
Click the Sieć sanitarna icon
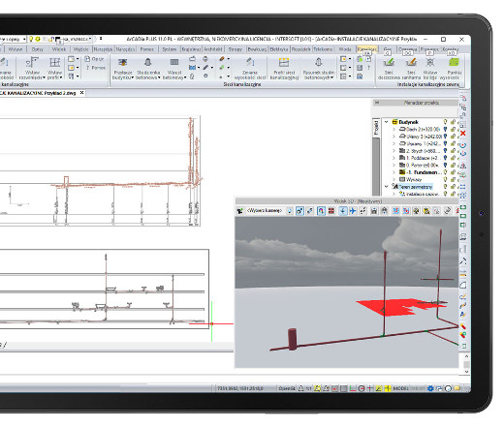(x=411, y=62)
